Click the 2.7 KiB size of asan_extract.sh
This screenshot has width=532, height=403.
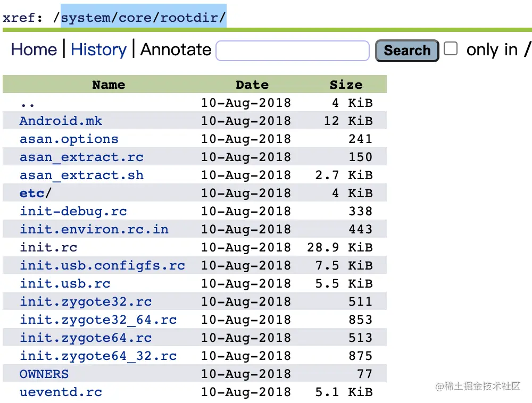[x=344, y=175]
